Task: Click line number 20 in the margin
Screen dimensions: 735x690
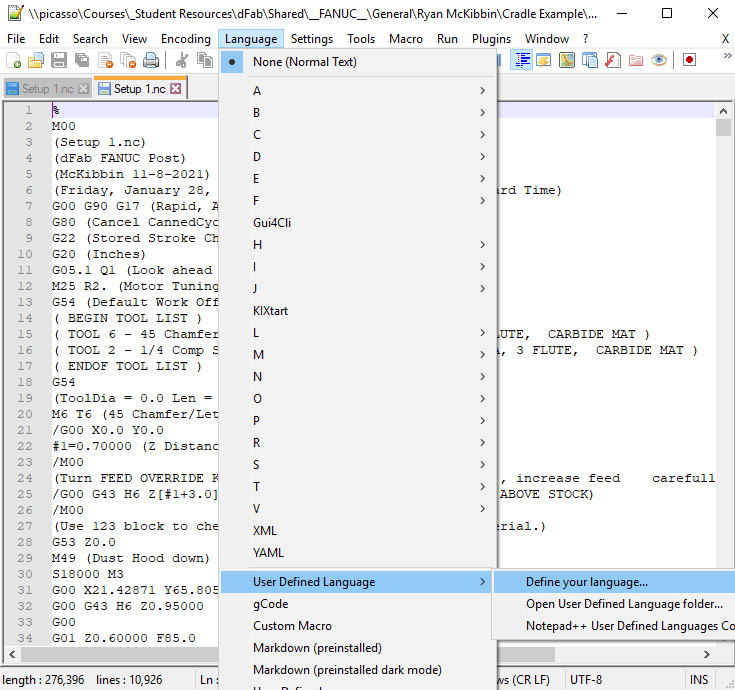Action: click(x=25, y=414)
